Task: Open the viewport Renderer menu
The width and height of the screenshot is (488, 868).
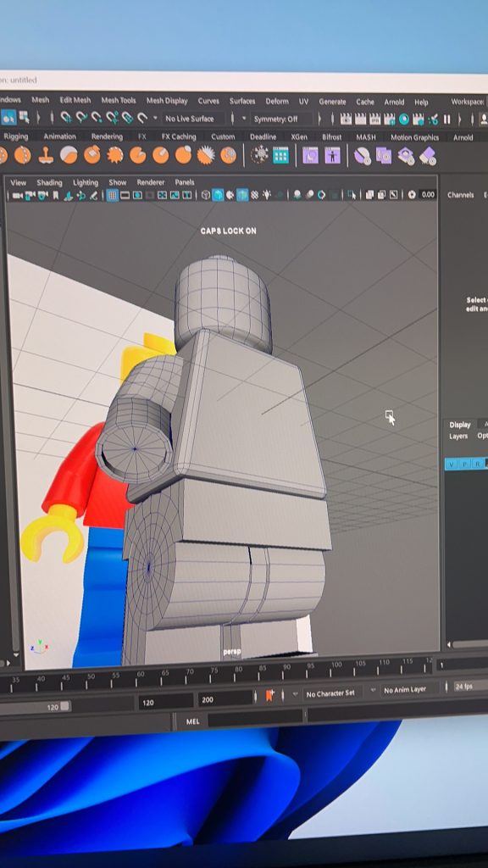Action: pyautogui.click(x=151, y=182)
